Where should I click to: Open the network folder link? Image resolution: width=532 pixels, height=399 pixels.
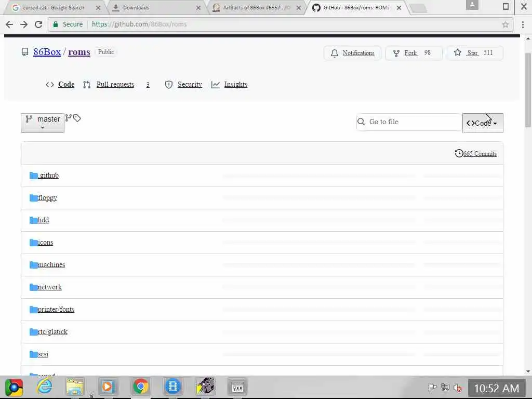pyautogui.click(x=49, y=287)
